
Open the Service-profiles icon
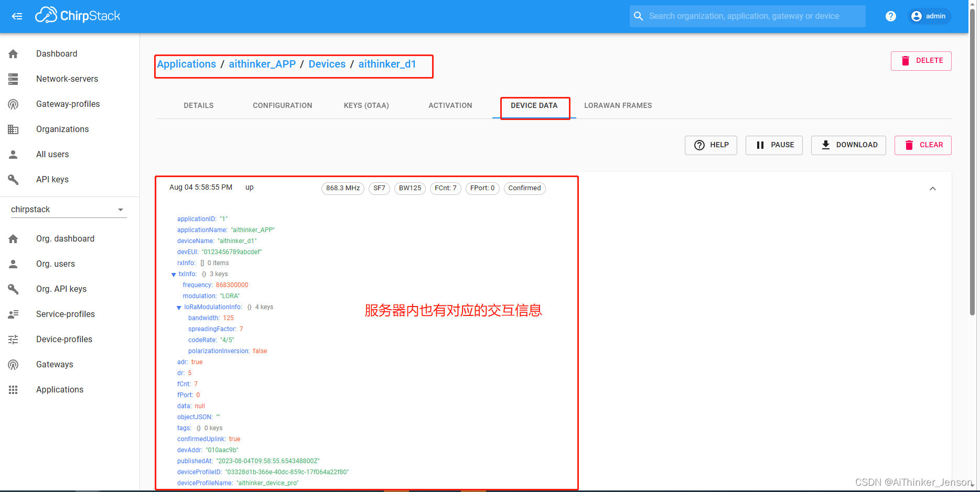(13, 314)
